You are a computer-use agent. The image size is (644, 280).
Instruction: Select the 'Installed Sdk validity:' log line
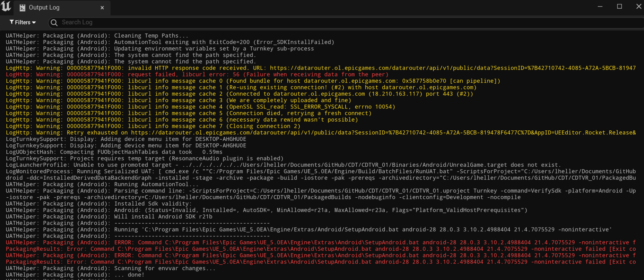coord(99,204)
